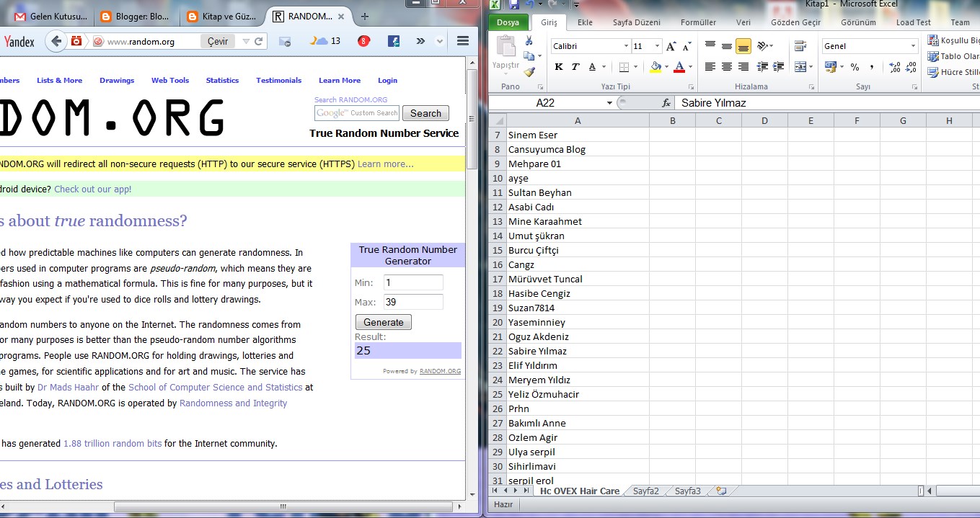Click the Generate button on RANDOM.ORG
The width and height of the screenshot is (980, 518).
pyautogui.click(x=384, y=322)
